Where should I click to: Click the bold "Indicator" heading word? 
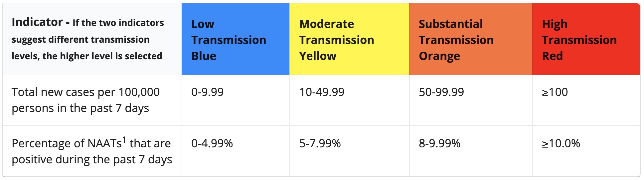pos(37,22)
